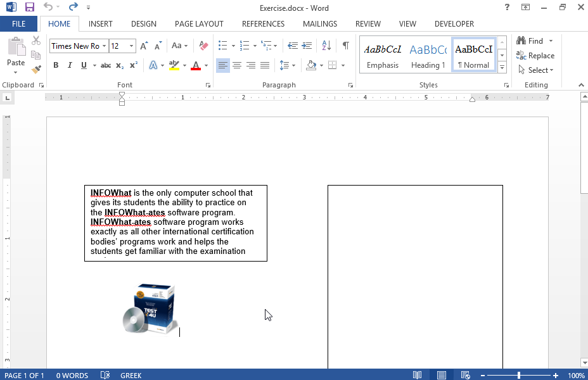Click the Cut scissors icon
Screen dimensions: 588x380
pos(36,41)
